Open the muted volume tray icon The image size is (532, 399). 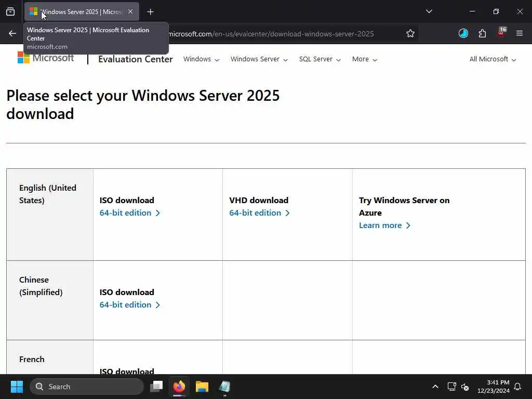coord(465,387)
